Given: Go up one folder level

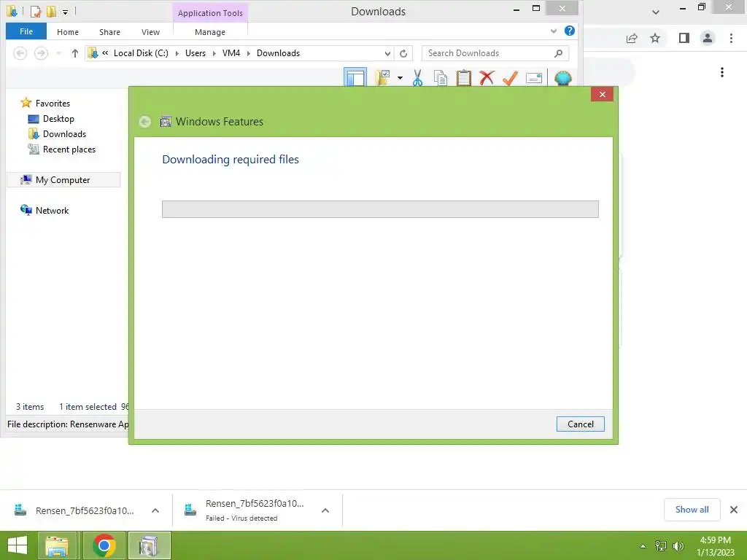Looking at the screenshot, I should point(75,53).
